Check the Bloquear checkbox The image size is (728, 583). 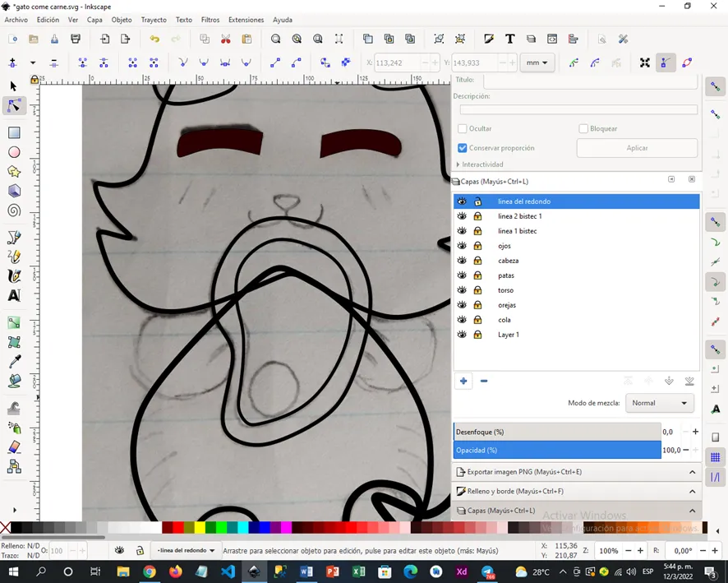click(x=583, y=128)
